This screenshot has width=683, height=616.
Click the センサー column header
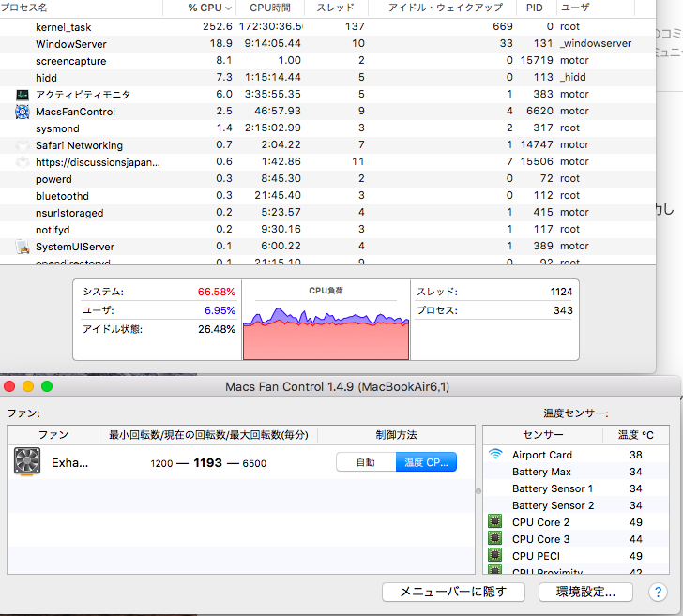[x=542, y=435]
